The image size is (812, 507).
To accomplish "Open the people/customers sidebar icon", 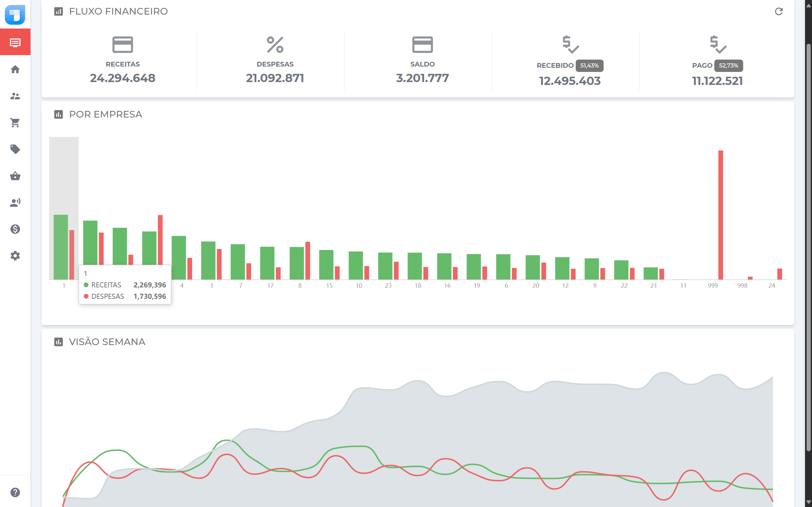I will coord(15,96).
